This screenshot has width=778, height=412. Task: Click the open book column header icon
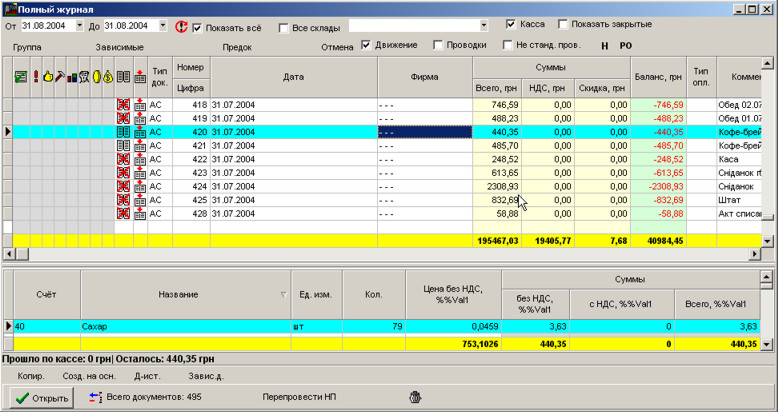[123, 77]
